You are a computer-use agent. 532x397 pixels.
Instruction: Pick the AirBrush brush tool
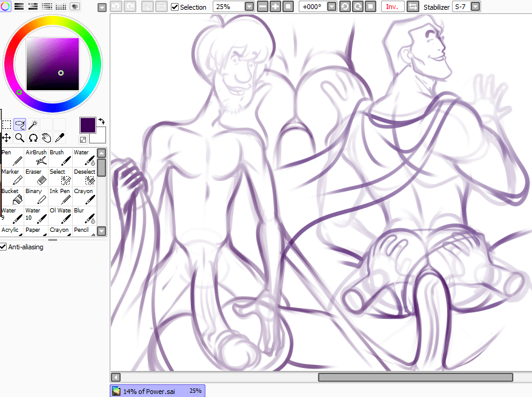[x=36, y=157]
